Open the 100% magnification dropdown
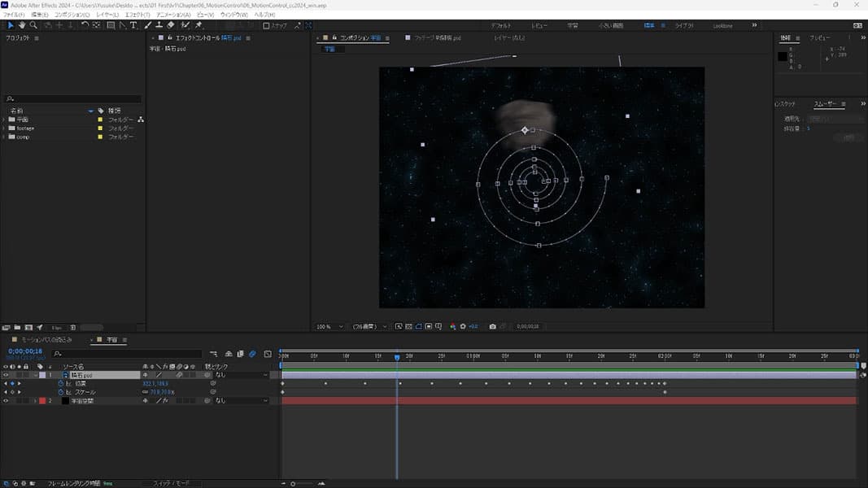 [x=330, y=326]
